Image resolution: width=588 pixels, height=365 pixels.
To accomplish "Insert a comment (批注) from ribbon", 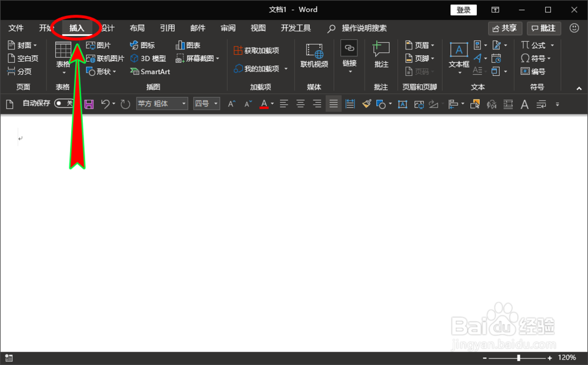I will pos(381,55).
